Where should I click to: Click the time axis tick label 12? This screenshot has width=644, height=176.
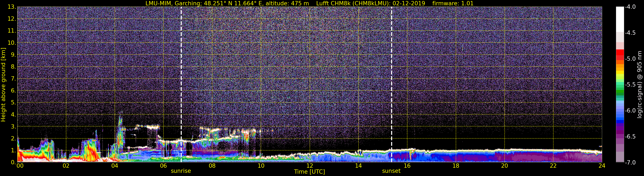[310, 166]
